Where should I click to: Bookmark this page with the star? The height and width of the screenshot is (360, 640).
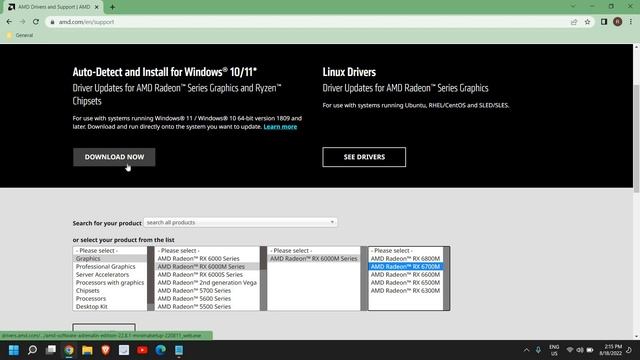[x=587, y=22]
